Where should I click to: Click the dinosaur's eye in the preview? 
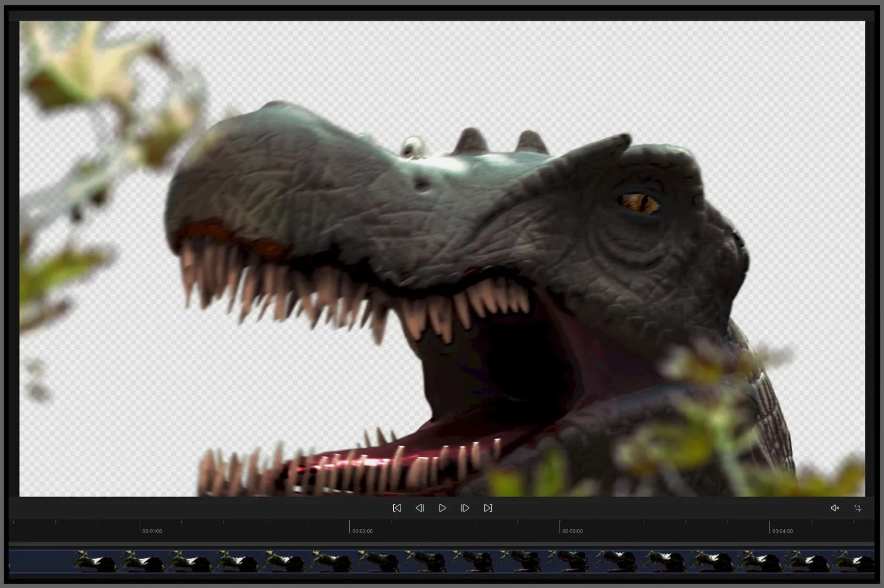click(639, 203)
